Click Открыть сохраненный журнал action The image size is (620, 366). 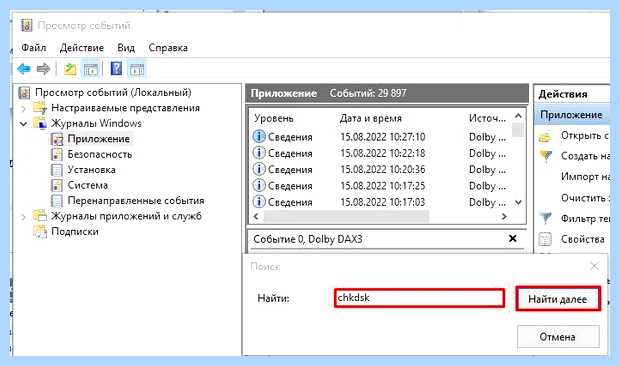[584, 136]
